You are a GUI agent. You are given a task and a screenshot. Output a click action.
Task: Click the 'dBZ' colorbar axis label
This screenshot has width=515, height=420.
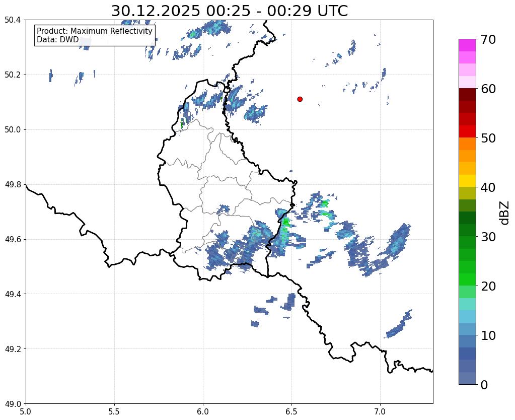coord(505,213)
